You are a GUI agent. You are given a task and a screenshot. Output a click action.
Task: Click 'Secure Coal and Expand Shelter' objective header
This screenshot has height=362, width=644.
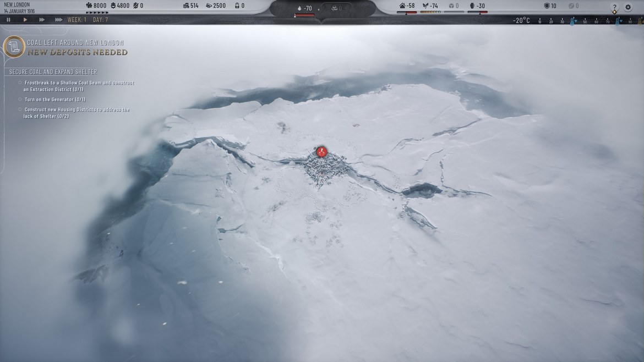53,72
